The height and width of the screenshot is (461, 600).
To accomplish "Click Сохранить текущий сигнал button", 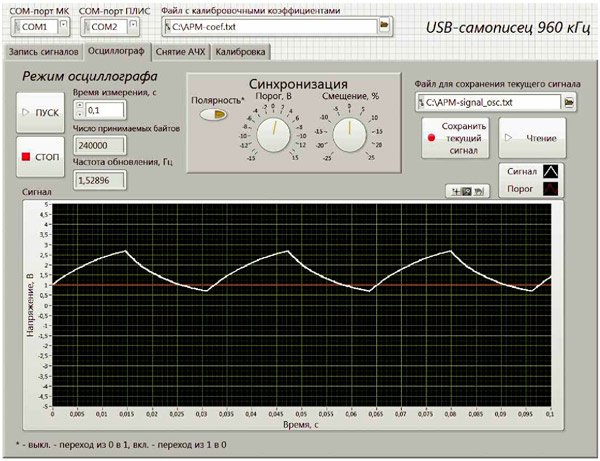I will [x=456, y=139].
